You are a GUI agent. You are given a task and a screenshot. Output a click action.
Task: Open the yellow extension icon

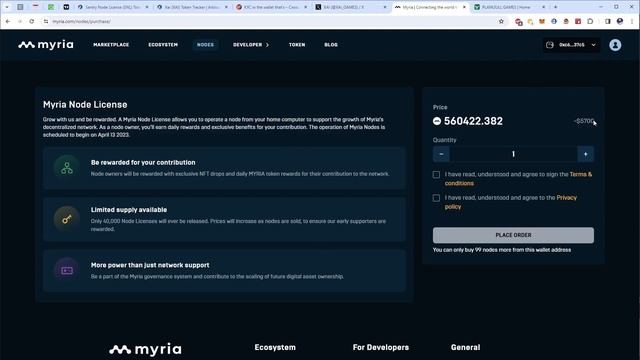[x=530, y=22]
